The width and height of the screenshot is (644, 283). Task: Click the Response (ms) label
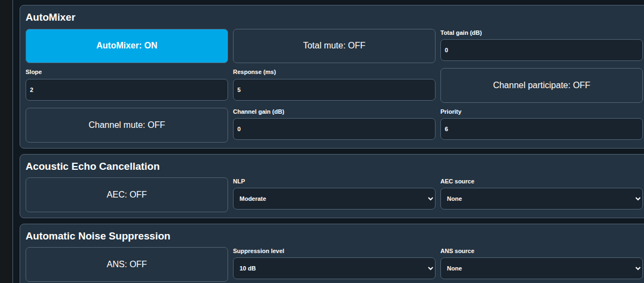254,72
